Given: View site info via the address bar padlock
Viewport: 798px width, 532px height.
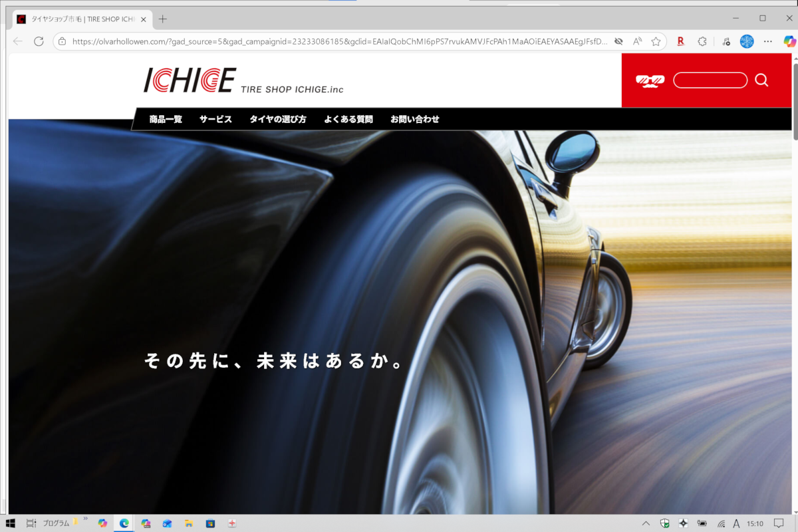Looking at the screenshot, I should coord(62,41).
